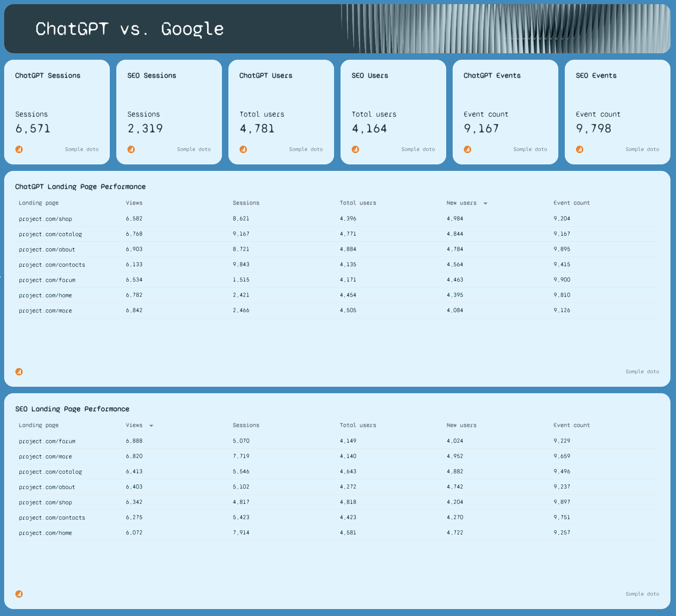Click the chart icon on SEO Users card
Viewport: 676px width, 616px height.
click(355, 149)
